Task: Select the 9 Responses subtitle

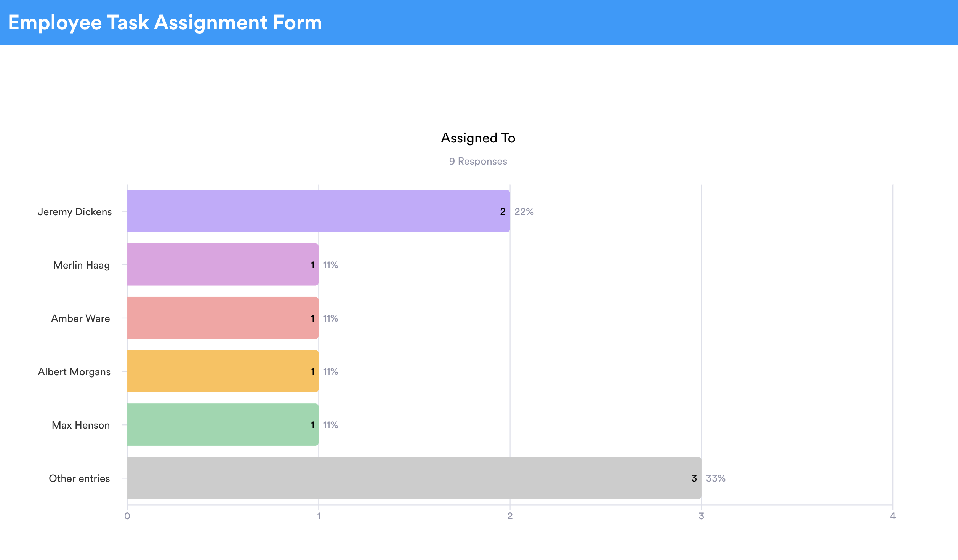Action: (478, 161)
